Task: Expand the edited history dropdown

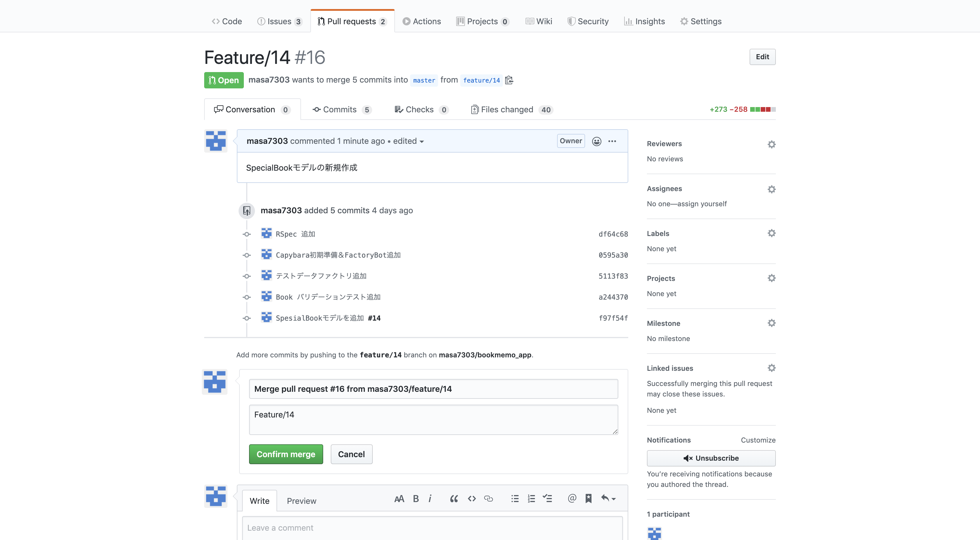Action: (x=408, y=141)
